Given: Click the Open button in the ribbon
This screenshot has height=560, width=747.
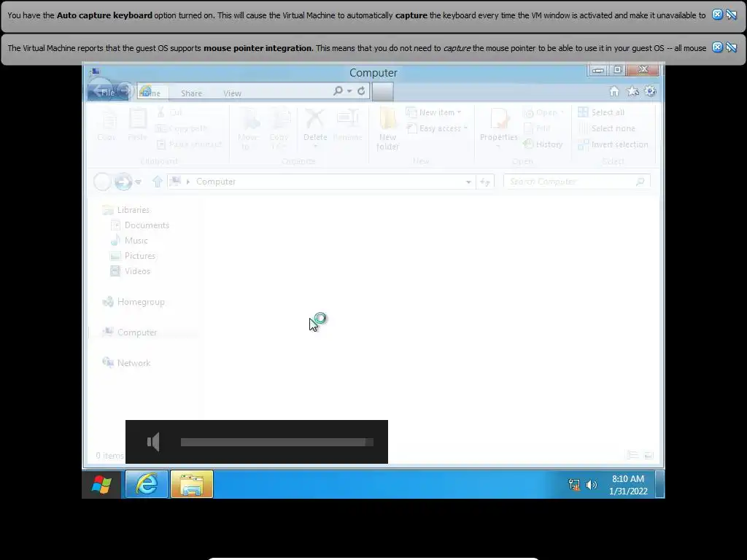Looking at the screenshot, I should click(543, 112).
